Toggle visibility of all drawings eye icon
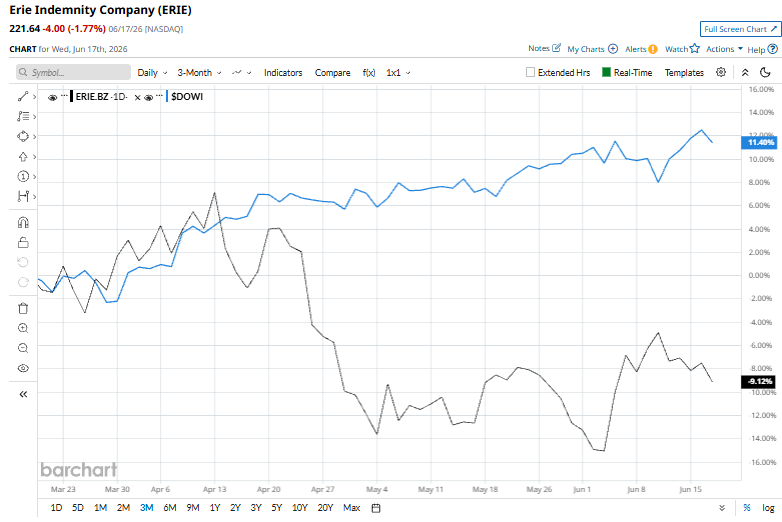The width and height of the screenshot is (782, 522). click(x=23, y=368)
